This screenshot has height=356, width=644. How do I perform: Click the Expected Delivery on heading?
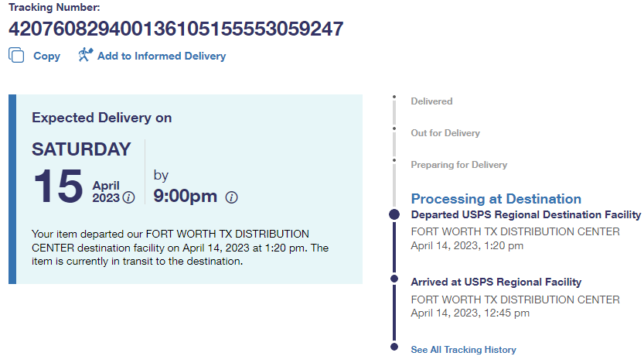click(x=101, y=118)
